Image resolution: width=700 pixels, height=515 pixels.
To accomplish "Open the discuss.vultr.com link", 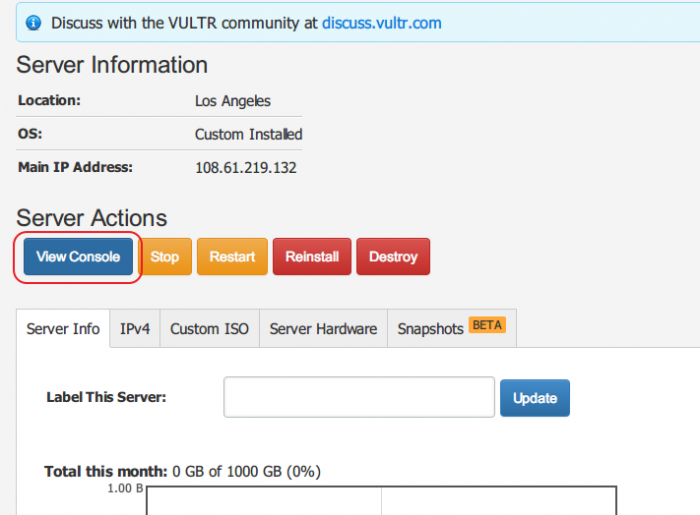I will tap(382, 23).
